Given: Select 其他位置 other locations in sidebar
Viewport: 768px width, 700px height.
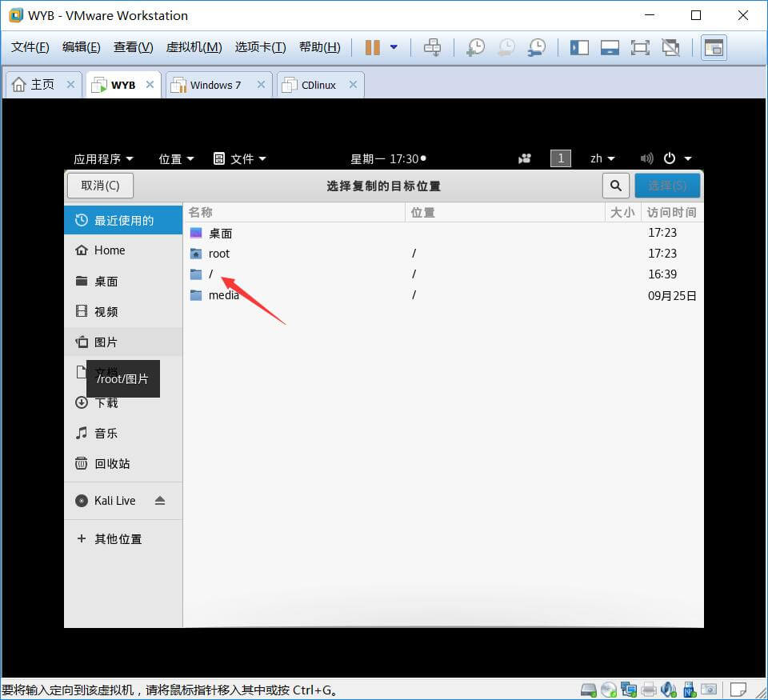Looking at the screenshot, I should point(118,539).
